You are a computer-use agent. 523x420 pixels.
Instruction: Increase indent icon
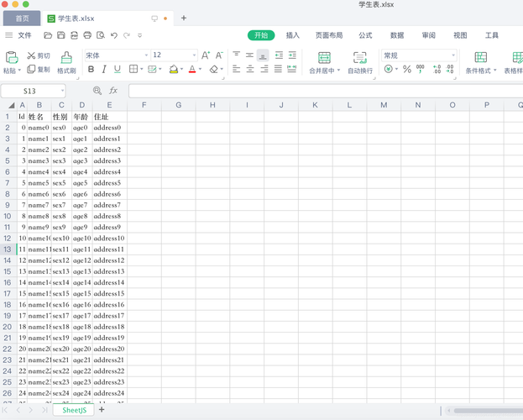point(292,55)
